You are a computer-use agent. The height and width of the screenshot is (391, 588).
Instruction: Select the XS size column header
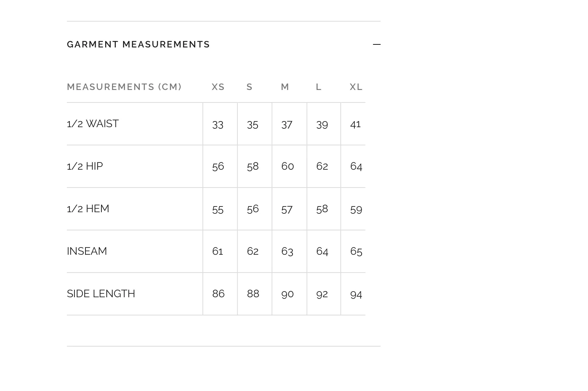point(218,87)
